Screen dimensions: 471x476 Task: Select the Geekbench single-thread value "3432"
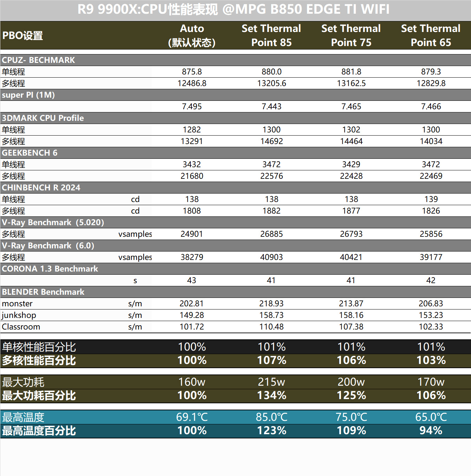point(192,164)
